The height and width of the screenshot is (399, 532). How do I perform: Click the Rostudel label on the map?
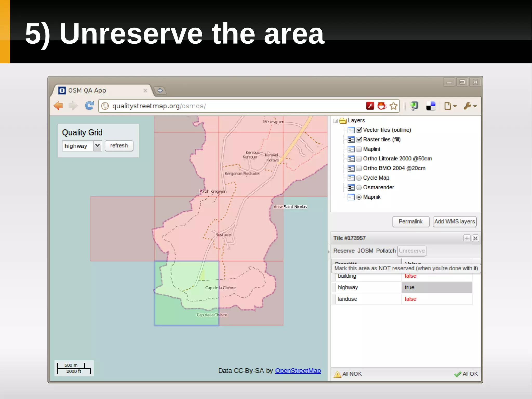(x=223, y=235)
